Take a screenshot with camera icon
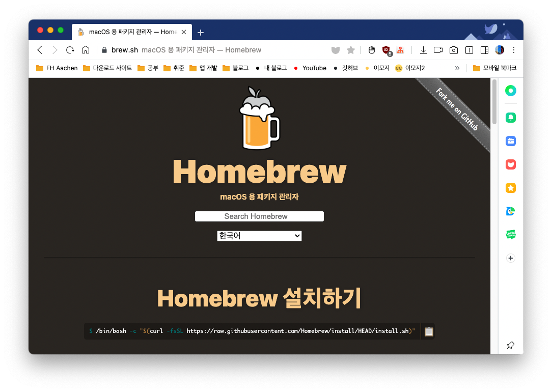552x392 pixels. click(454, 50)
